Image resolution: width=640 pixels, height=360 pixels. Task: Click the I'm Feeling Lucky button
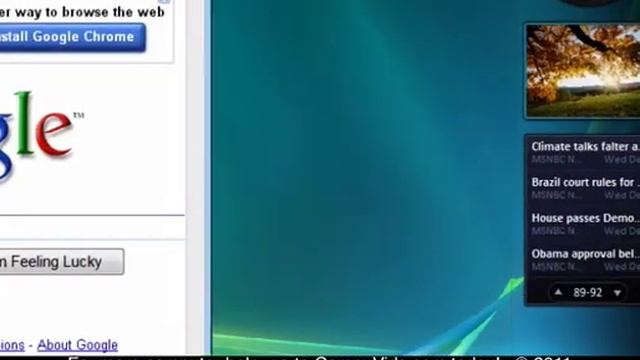coord(62,261)
